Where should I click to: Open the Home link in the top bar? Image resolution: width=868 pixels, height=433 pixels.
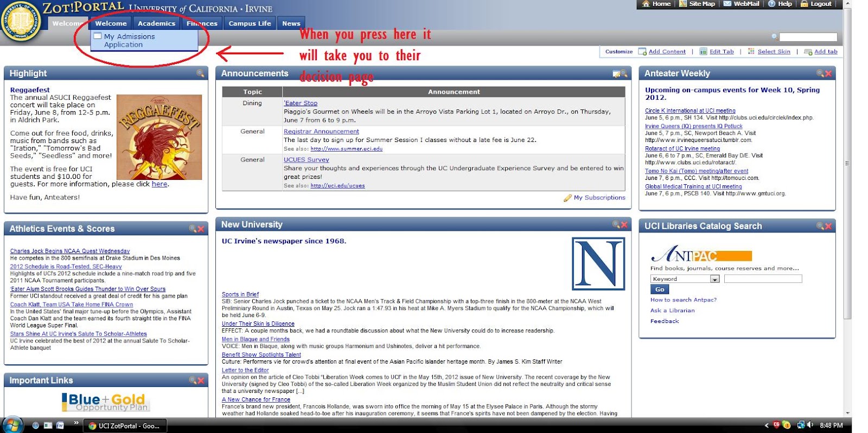[x=656, y=4]
